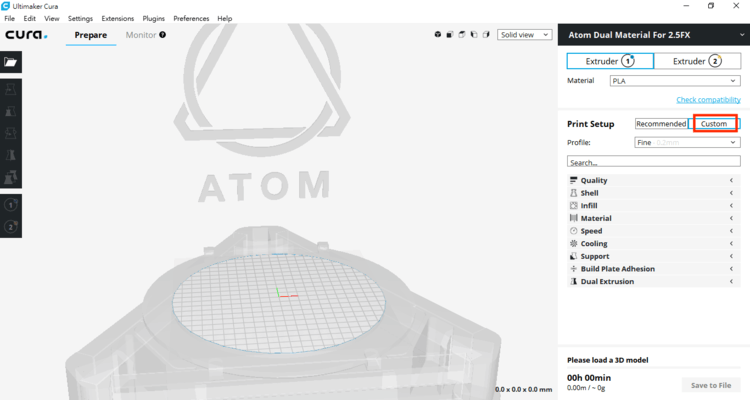The height and width of the screenshot is (400, 750).
Task: Expand the Shell settings section
Action: (653, 193)
